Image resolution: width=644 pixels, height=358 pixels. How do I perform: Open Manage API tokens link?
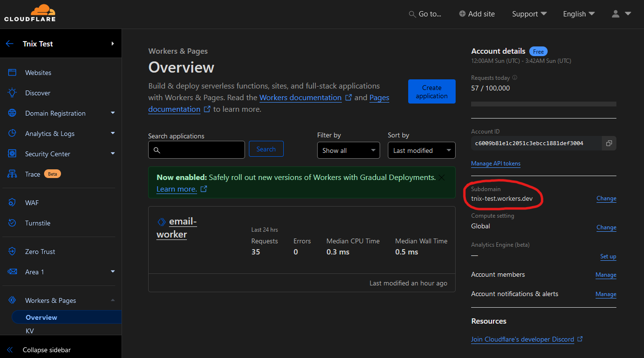pyautogui.click(x=496, y=164)
